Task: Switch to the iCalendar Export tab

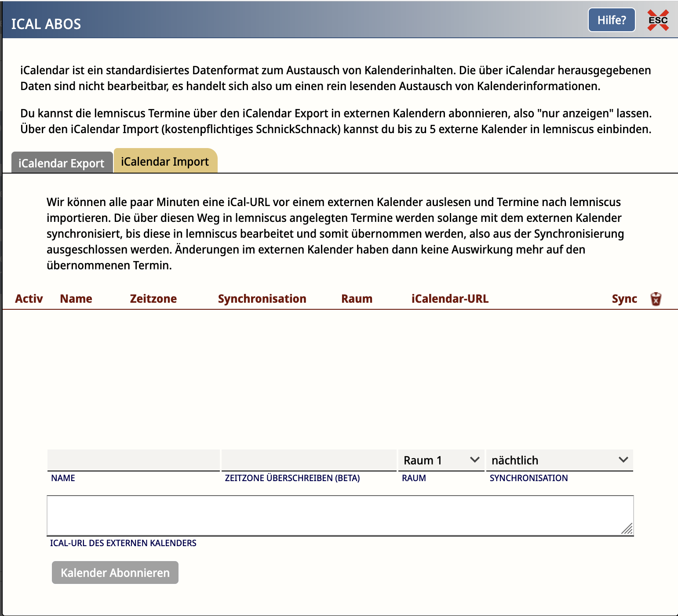Action: [x=62, y=163]
